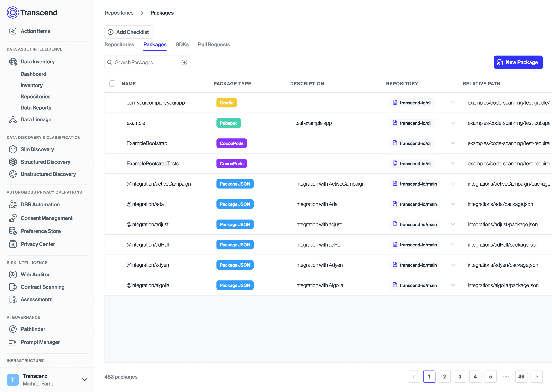Open Preference Store via its database icon
Screen dimensions: 552x392
(x=13, y=231)
